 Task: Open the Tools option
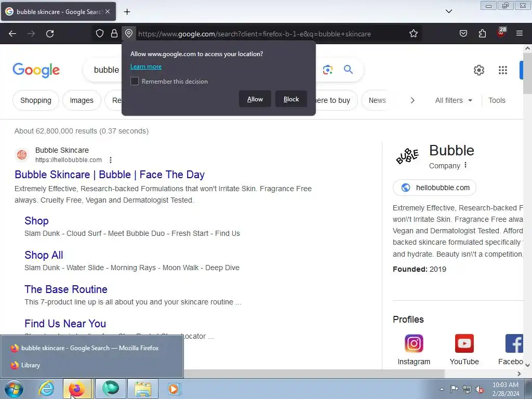(x=497, y=100)
